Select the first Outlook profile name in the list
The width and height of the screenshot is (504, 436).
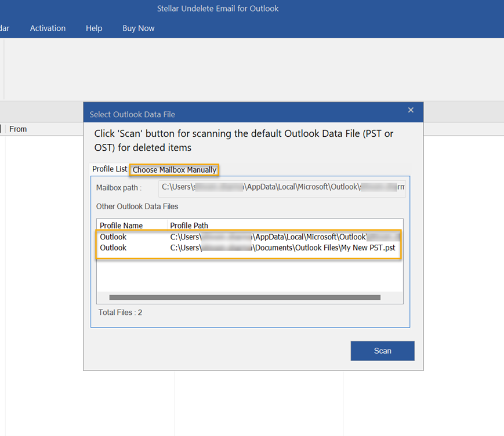[113, 237]
